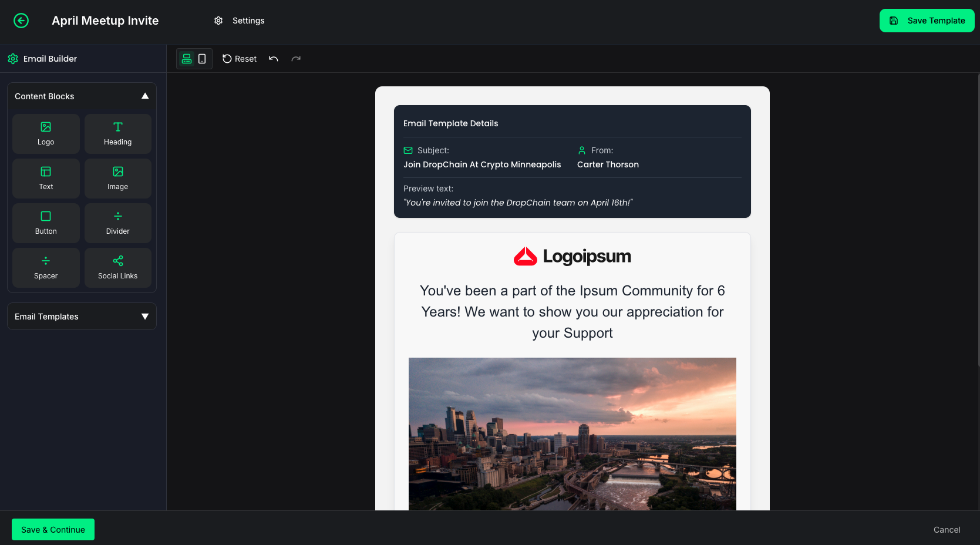Select the Minneapolis skyline image

click(572, 434)
